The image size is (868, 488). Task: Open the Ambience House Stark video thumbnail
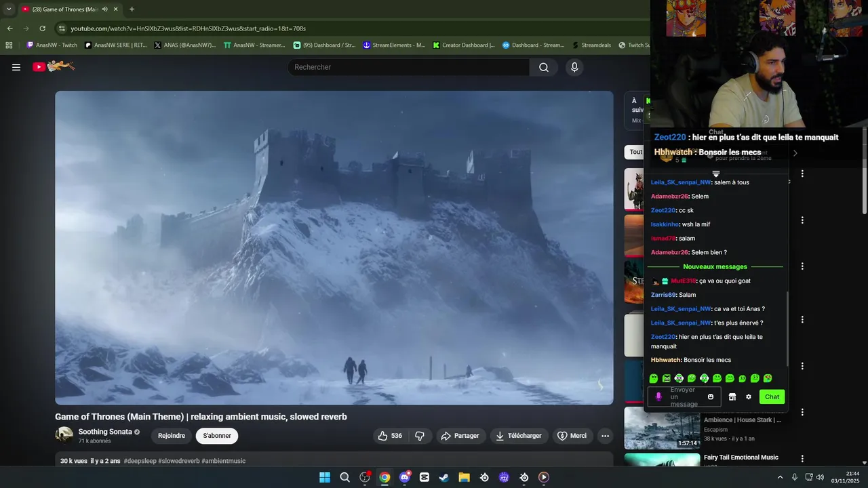pos(662,428)
